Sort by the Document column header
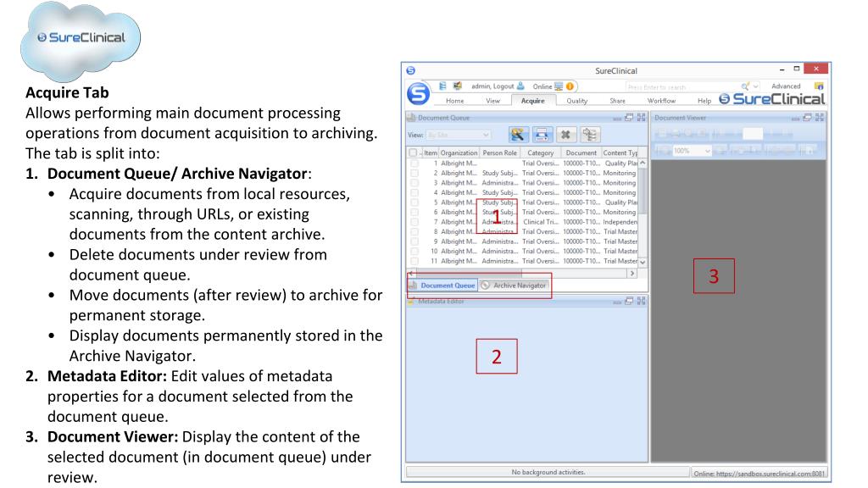Viewport: 868px width, 488px height. click(581, 152)
